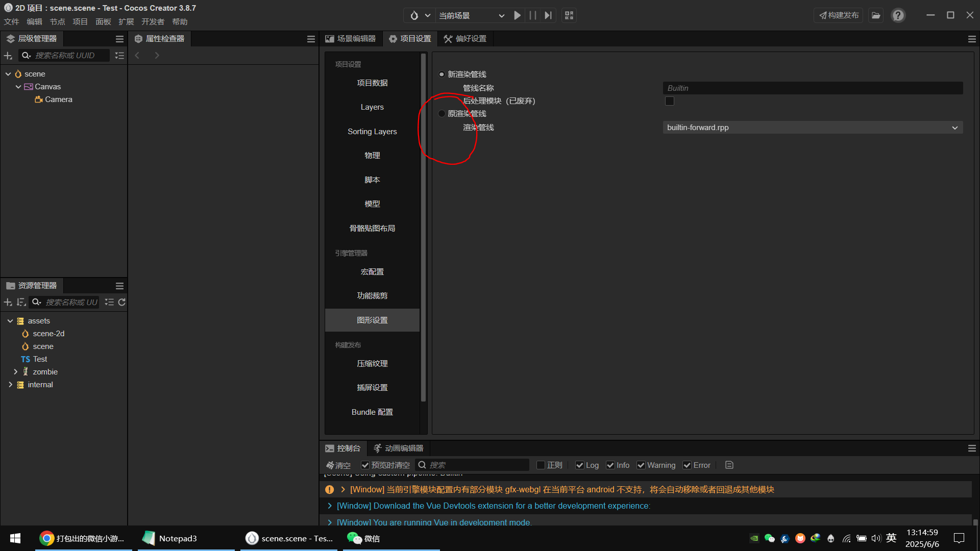
Task: Expand the zombie asset folder
Action: (x=15, y=372)
